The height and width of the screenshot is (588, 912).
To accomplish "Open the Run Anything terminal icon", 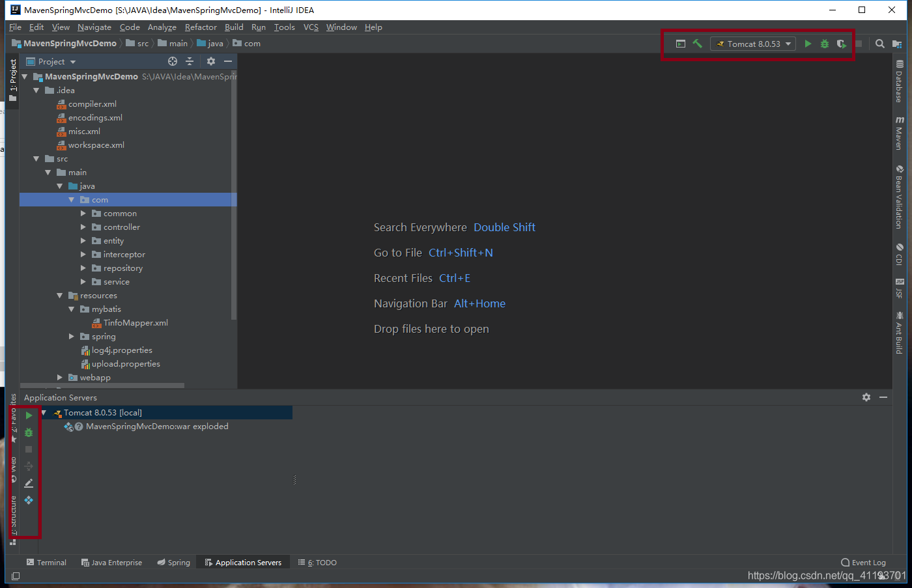I will [x=681, y=44].
